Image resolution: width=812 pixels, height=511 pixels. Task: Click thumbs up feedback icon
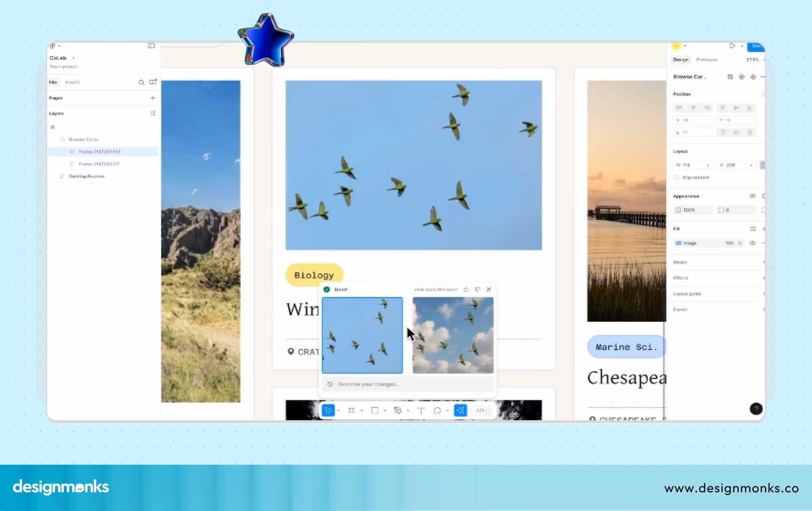(x=466, y=289)
